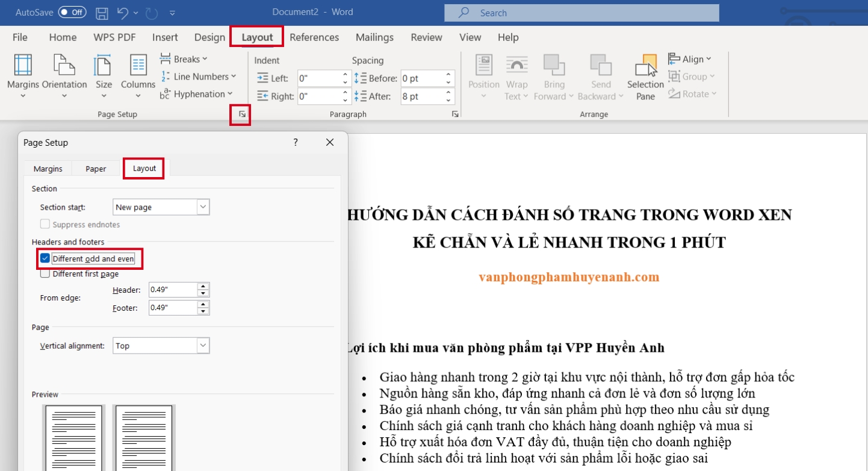Switch to Margins tab in Page Setup

tap(48, 169)
